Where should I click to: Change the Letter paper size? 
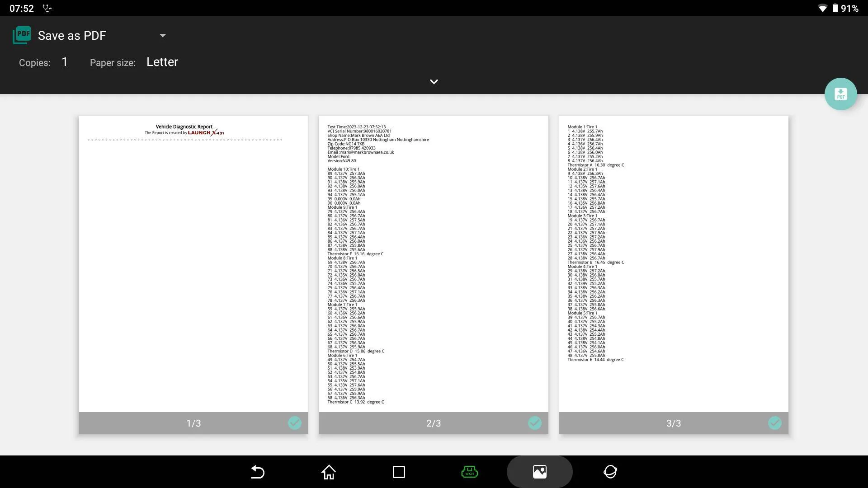click(x=162, y=62)
